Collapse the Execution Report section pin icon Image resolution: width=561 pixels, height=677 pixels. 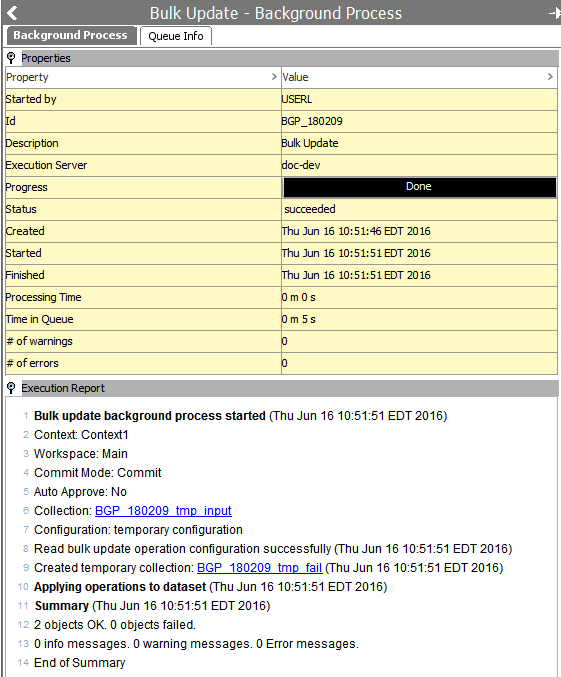11,388
